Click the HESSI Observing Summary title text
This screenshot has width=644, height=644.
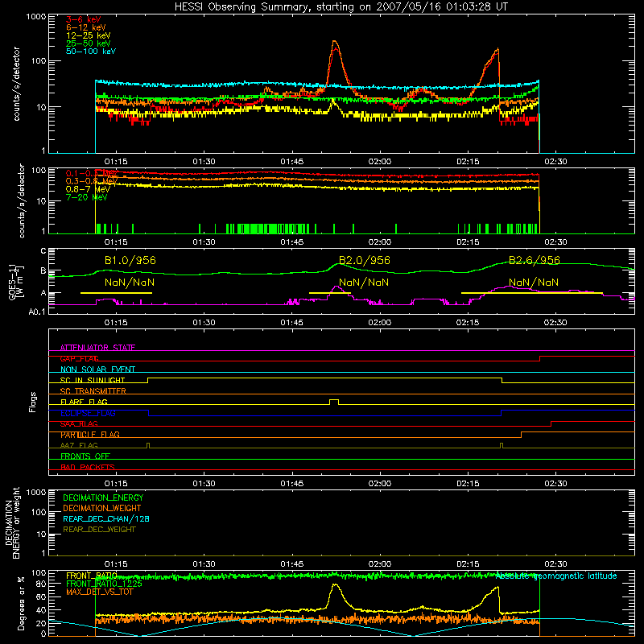click(341, 7)
